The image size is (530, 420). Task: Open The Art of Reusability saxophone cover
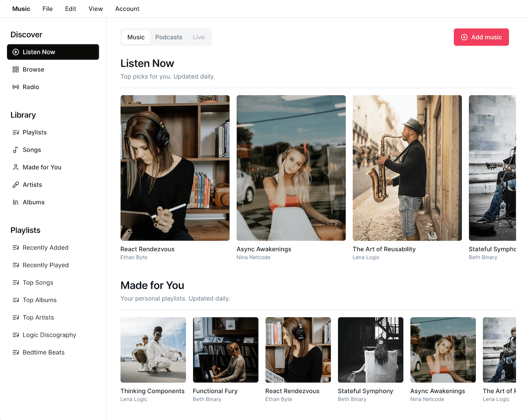pos(407,168)
